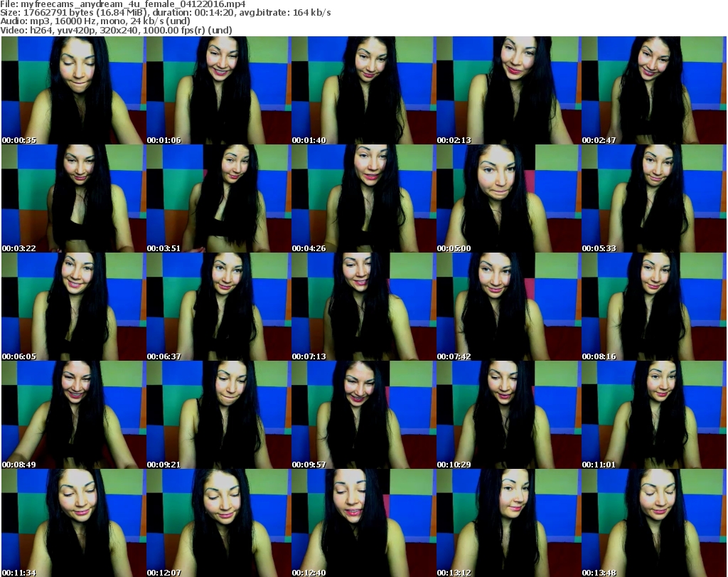The width and height of the screenshot is (728, 577).
Task: Open the last frame stamped 00:13:48
Action: click(x=654, y=523)
